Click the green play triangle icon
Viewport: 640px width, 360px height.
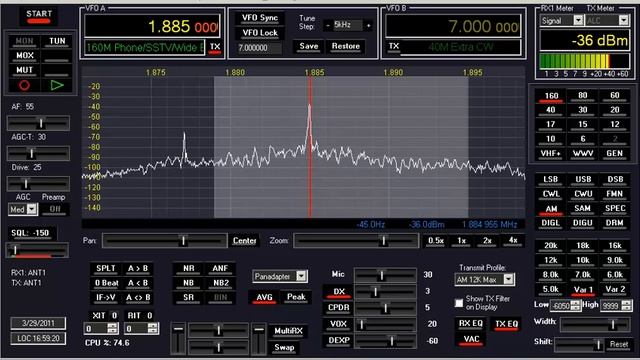(x=57, y=85)
